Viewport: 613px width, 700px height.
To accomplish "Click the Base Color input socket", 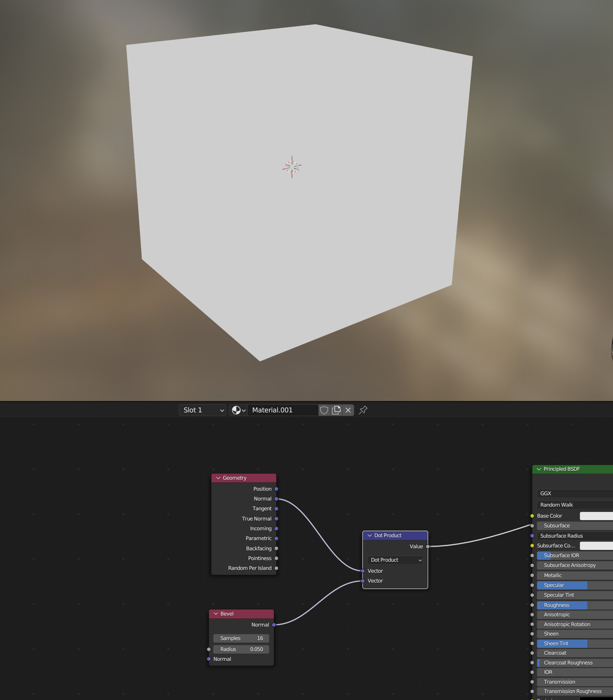I will click(x=532, y=516).
